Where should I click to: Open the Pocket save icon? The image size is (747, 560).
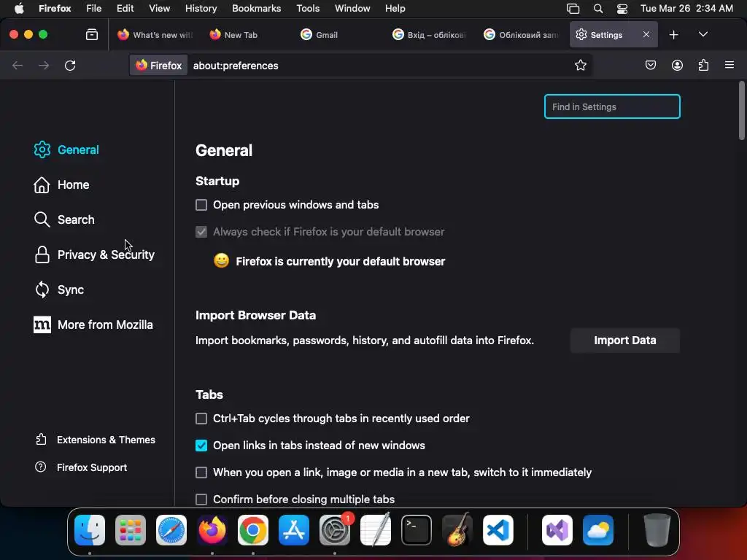(x=650, y=65)
